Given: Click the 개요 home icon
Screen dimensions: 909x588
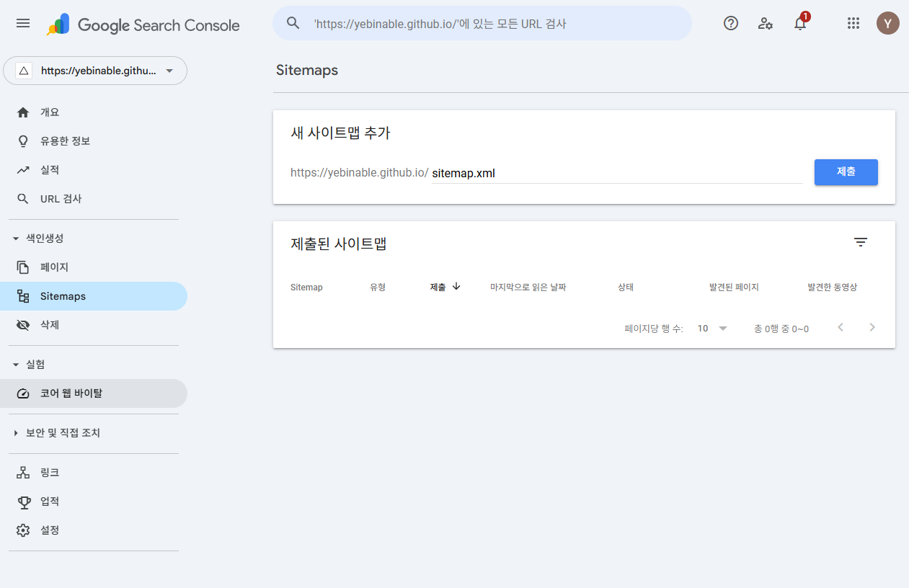Looking at the screenshot, I should coord(23,112).
